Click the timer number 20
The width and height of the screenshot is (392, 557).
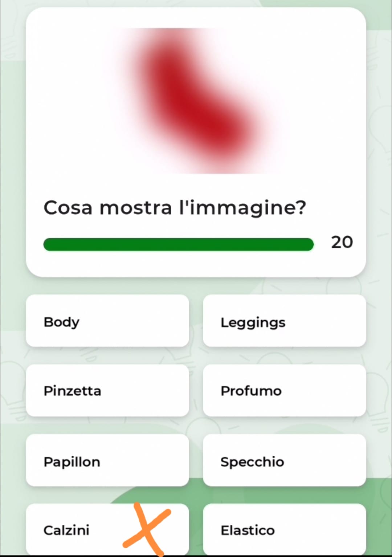(342, 242)
